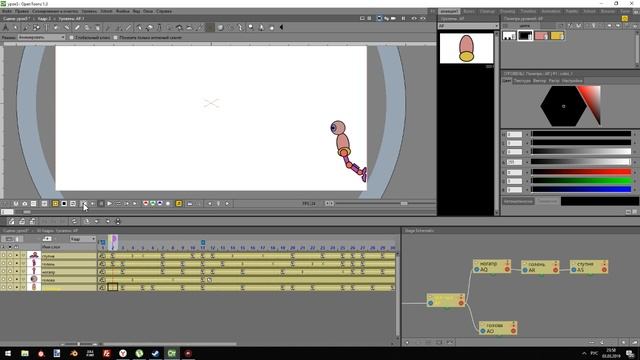Toggle loop playback in the viewer bar

pyautogui.click(x=118, y=203)
